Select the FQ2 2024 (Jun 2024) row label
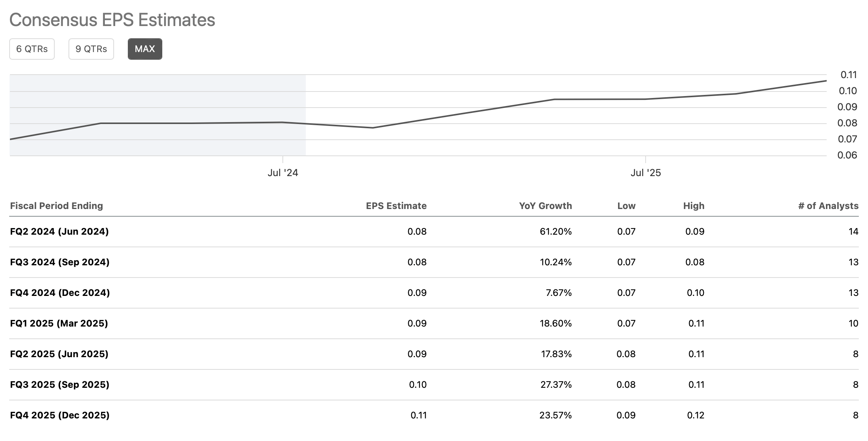 (59, 232)
